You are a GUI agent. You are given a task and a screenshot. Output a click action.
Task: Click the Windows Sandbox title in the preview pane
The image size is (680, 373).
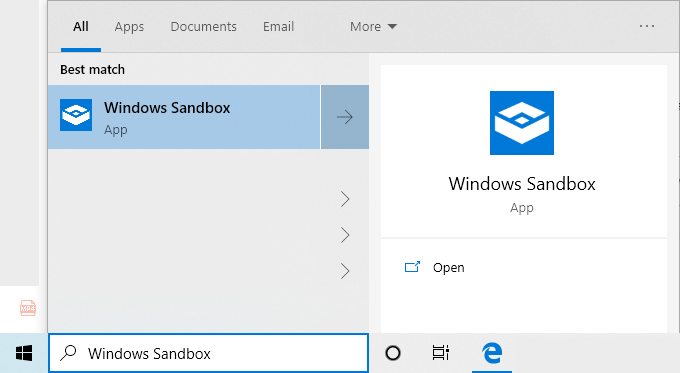[x=522, y=184]
